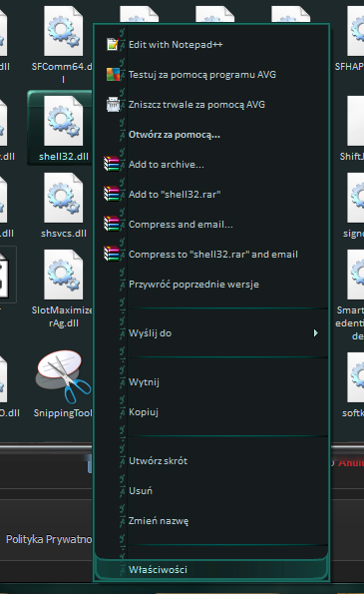Click the Polityka Prywatności link
Image resolution: width=364 pixels, height=594 pixels.
(49, 539)
